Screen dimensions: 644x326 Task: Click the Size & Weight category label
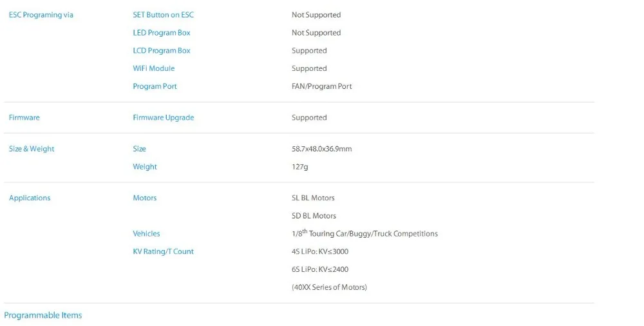pos(32,149)
